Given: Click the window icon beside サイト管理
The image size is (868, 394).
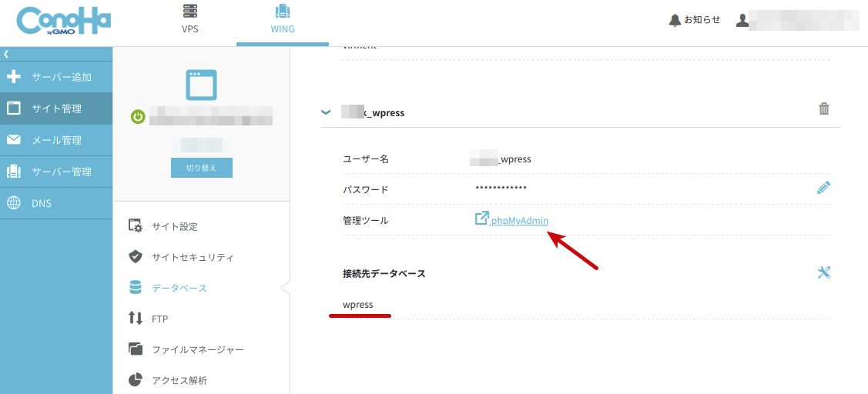Looking at the screenshot, I should pos(13,108).
